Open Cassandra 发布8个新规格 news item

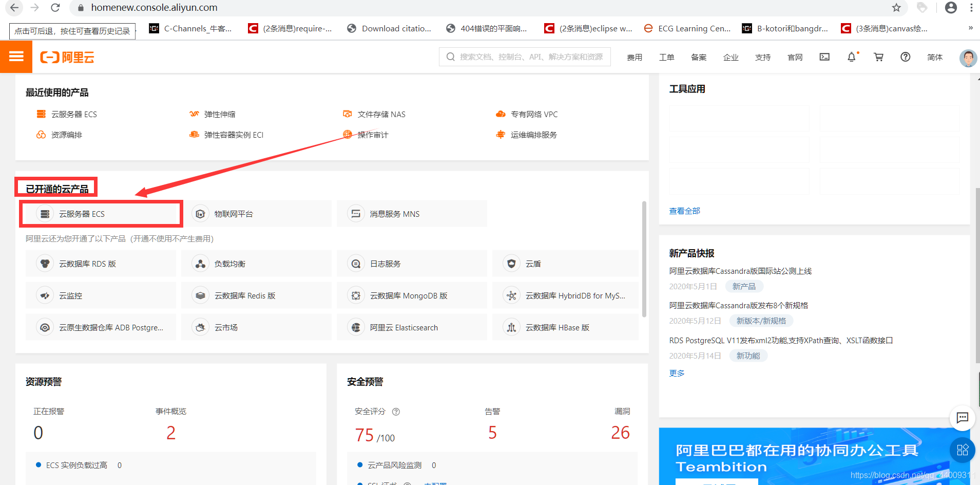click(739, 305)
